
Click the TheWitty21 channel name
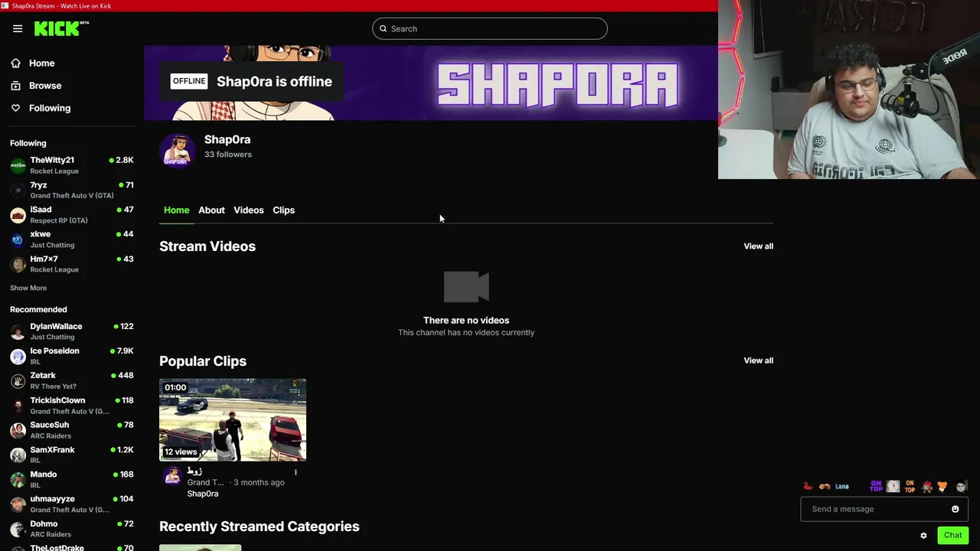click(x=52, y=161)
